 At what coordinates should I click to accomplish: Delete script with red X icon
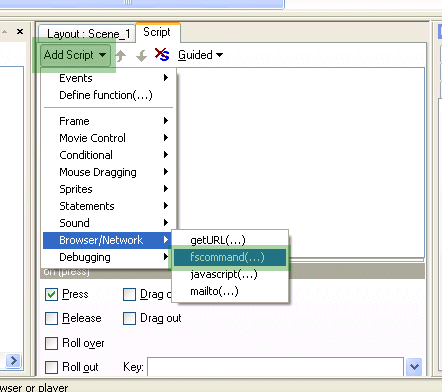162,55
